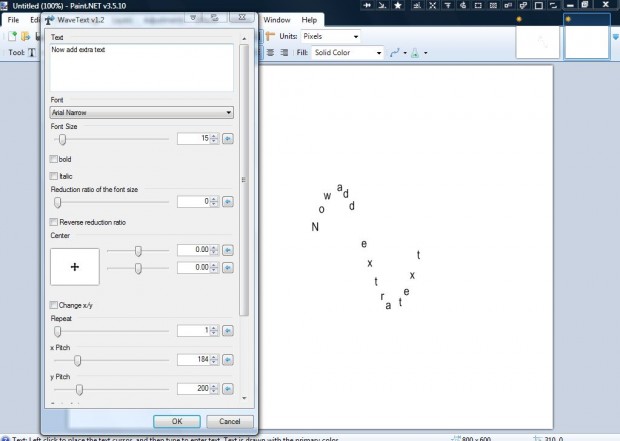620x441 pixels.
Task: Click the second Center slider handle
Action: 138,269
